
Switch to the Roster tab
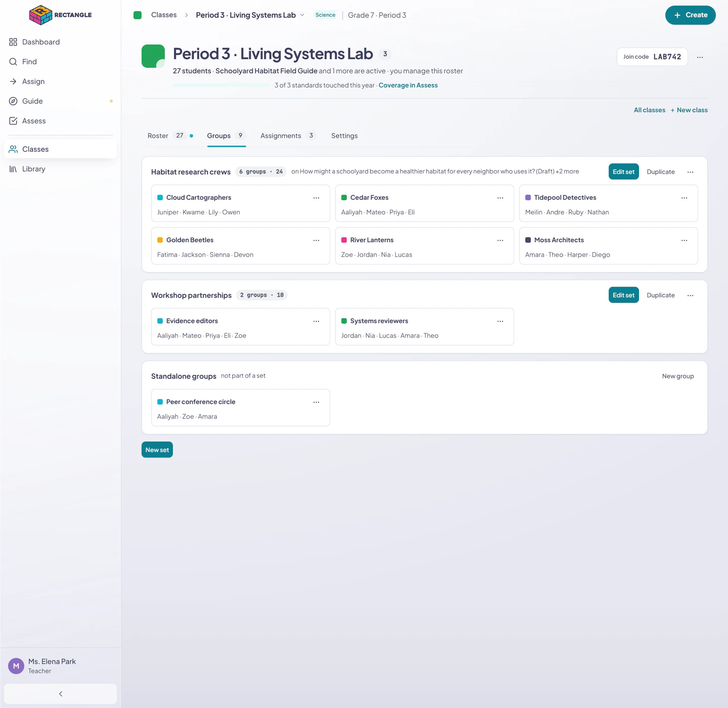(x=170, y=136)
